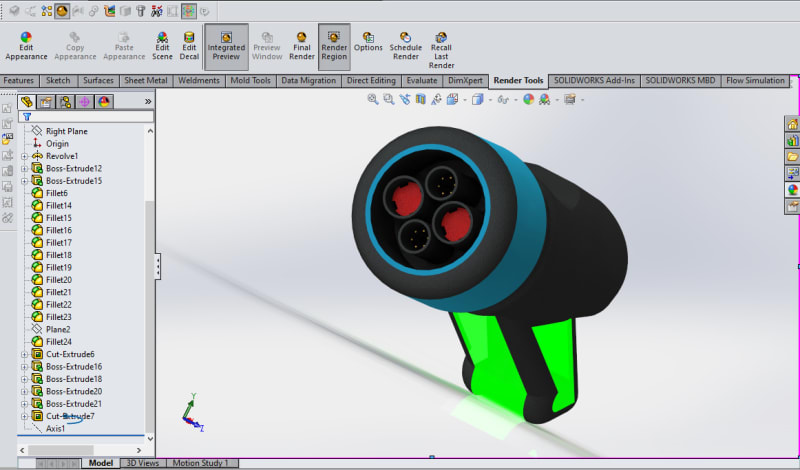Viewport: 800px width, 470px height.
Task: Open the Edit Decal tool
Action: (189, 46)
